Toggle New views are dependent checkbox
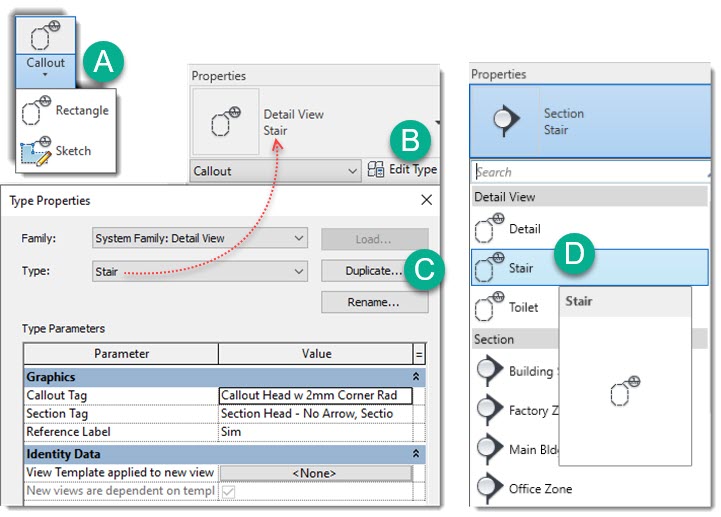721x517 pixels. tap(226, 492)
